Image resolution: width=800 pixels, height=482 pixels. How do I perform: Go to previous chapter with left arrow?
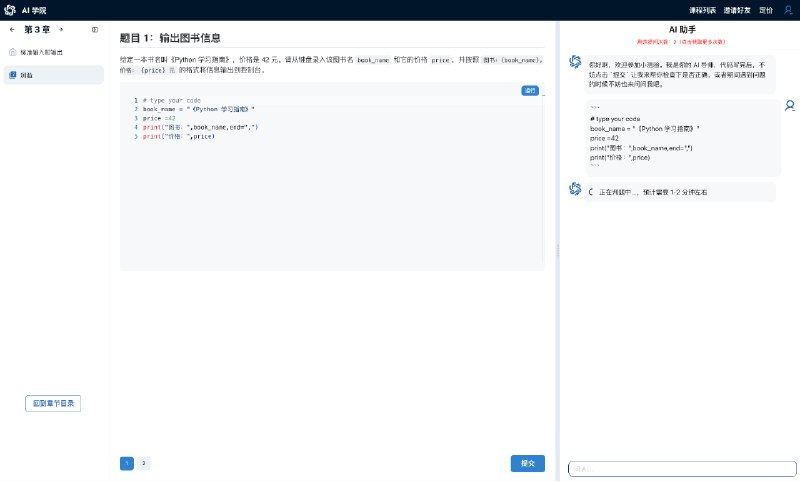tap(12, 30)
